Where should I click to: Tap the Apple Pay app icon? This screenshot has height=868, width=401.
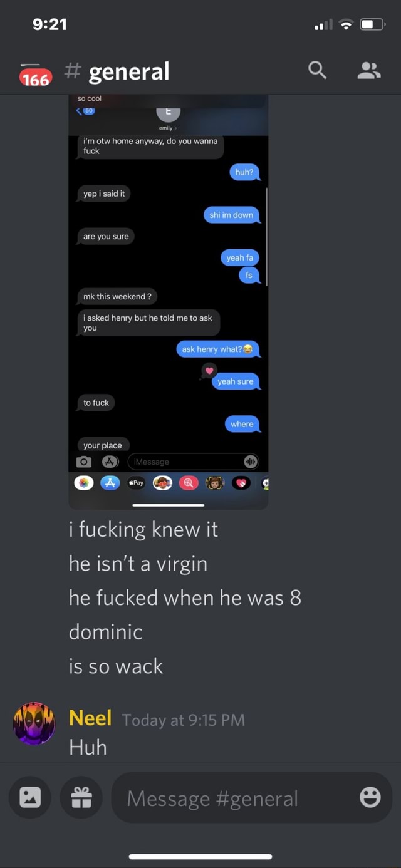click(136, 483)
